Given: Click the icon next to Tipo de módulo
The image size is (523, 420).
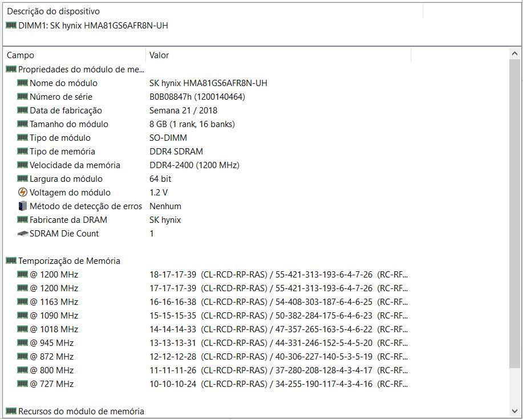Looking at the screenshot, I should (22, 138).
